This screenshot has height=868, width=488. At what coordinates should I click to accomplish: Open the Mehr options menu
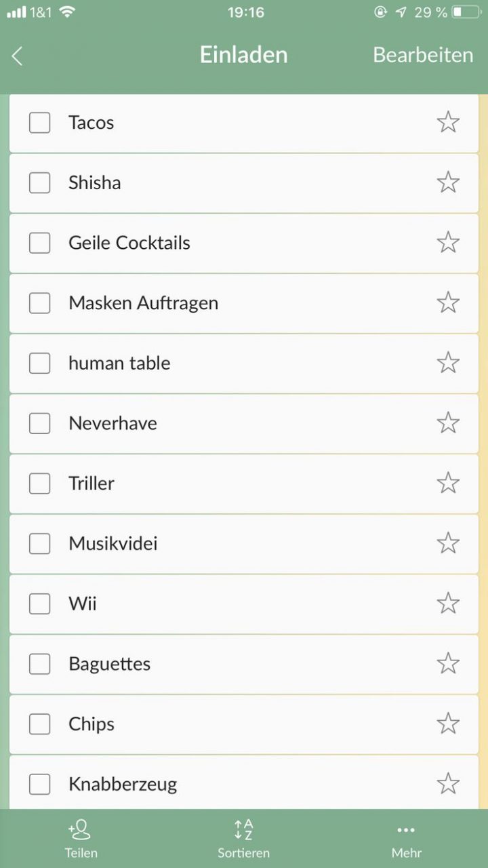pyautogui.click(x=406, y=838)
